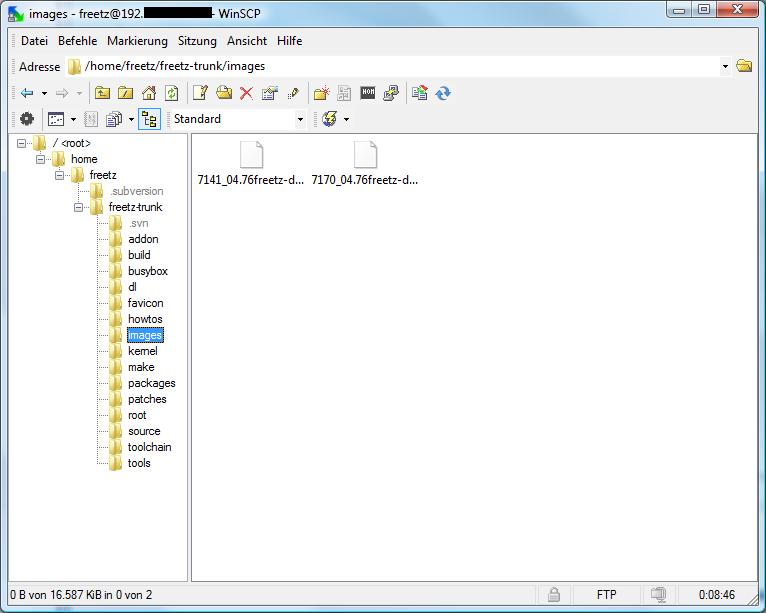This screenshot has width=766, height=613.
Task: Toggle the directory tree panel button
Action: [149, 119]
